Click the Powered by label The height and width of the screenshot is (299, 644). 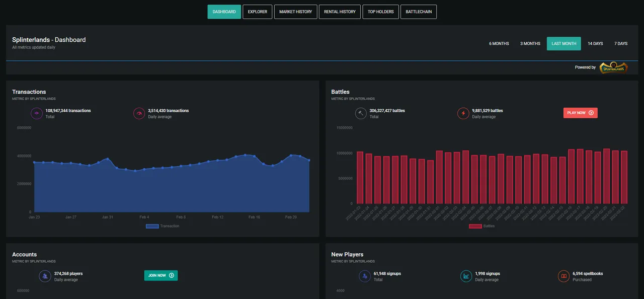click(585, 67)
